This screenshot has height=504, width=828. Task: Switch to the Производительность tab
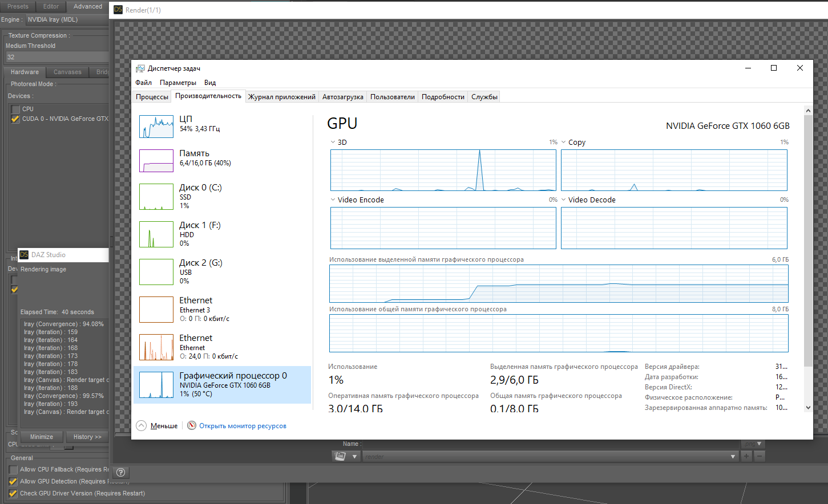point(208,96)
